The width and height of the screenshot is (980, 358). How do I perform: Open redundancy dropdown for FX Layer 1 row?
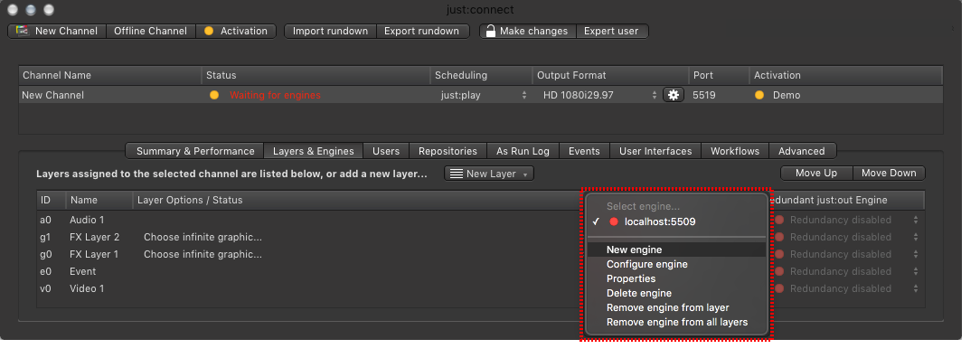click(x=847, y=254)
